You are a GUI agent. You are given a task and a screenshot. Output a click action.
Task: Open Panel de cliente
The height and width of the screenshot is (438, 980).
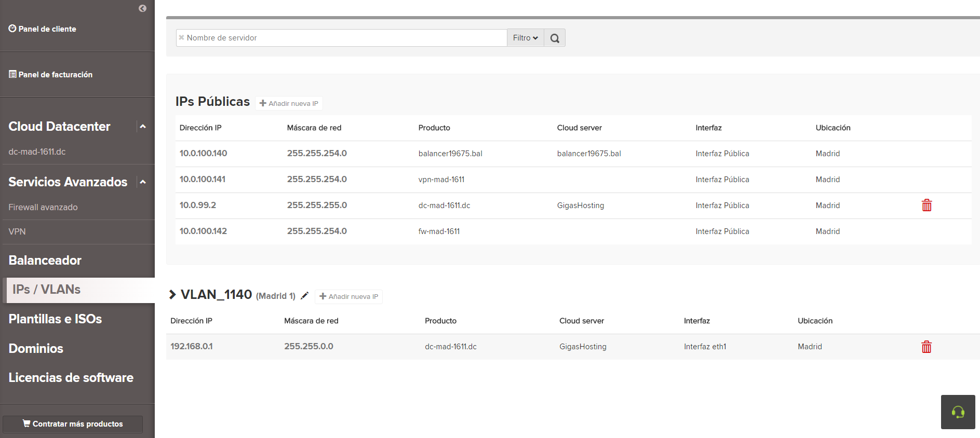pos(43,29)
